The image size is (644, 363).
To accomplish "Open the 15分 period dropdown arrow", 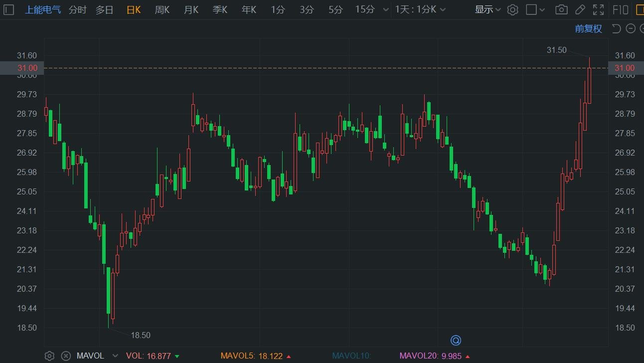I will [x=385, y=9].
